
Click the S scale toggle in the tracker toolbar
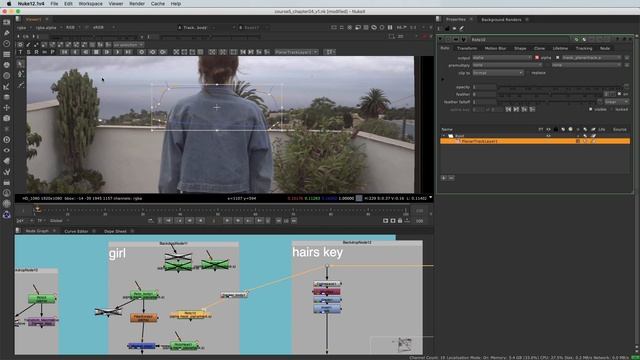28,52
